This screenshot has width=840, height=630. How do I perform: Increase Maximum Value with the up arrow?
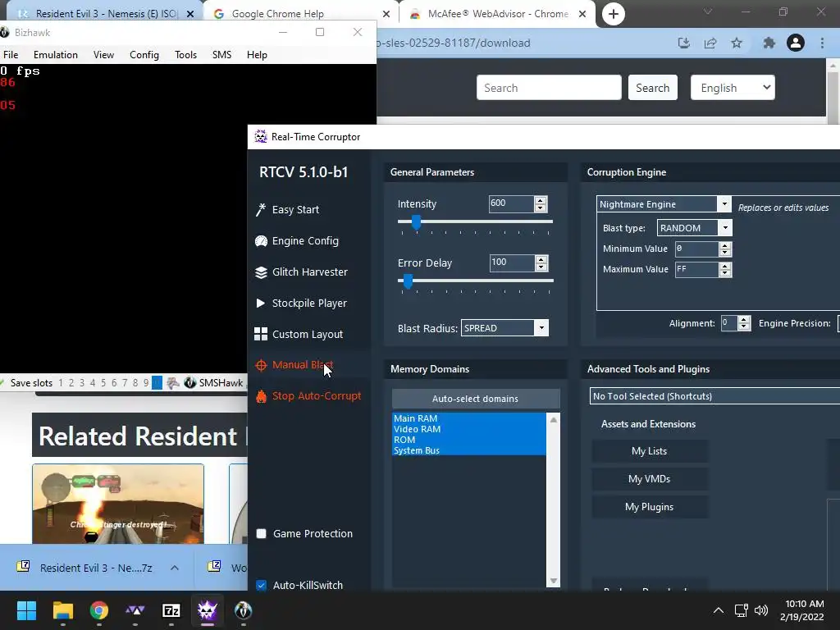pyautogui.click(x=725, y=266)
